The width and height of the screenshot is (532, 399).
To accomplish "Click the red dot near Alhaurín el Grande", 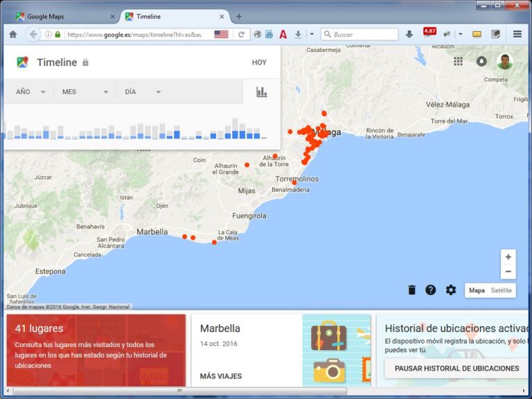I will 247,165.
